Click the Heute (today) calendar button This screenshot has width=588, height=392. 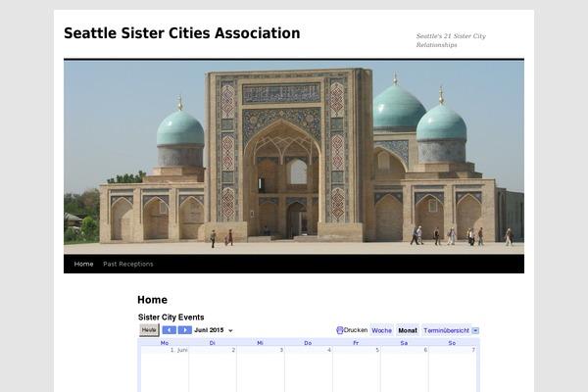pos(149,330)
